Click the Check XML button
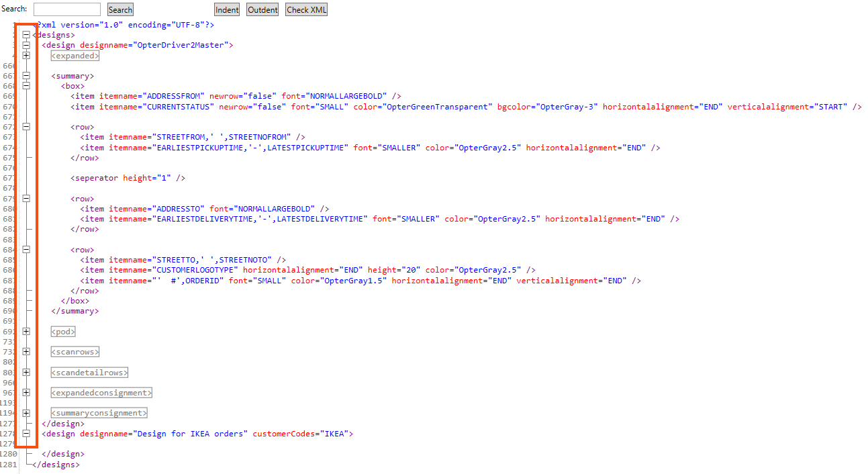The height and width of the screenshot is (474, 868). (306, 9)
